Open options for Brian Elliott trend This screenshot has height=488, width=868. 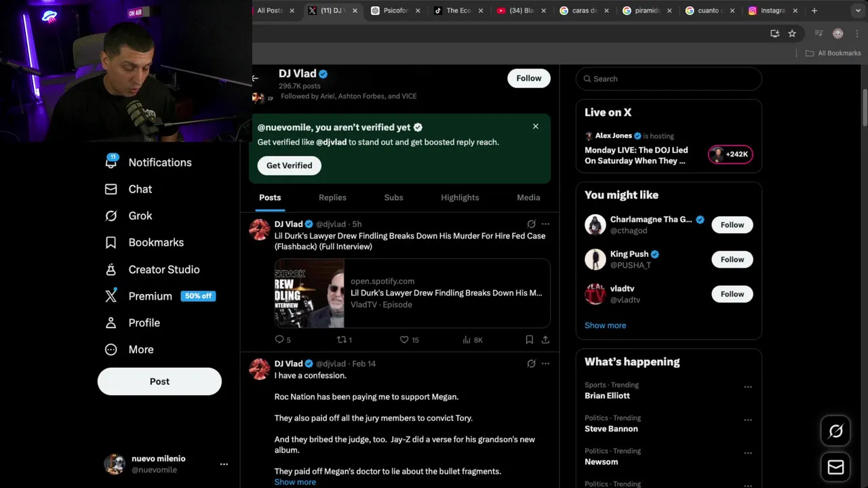tap(748, 387)
